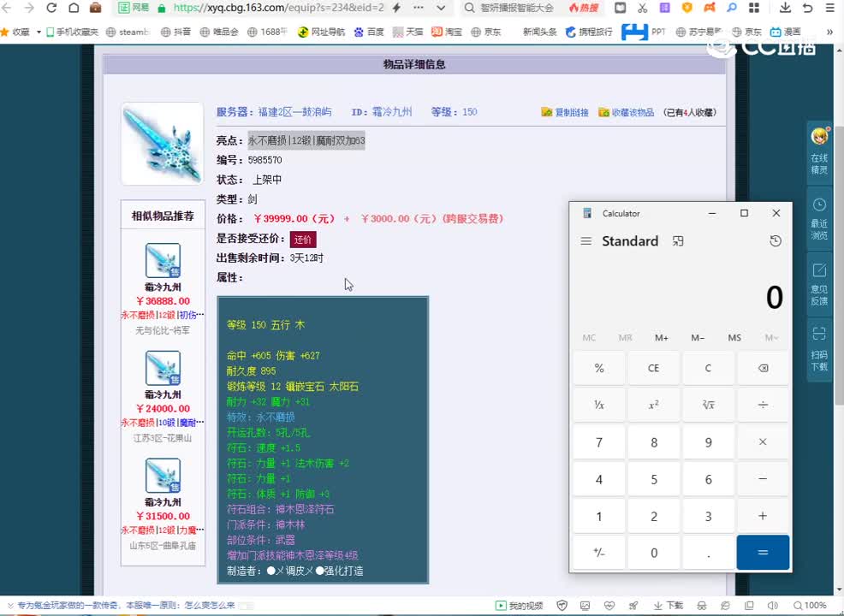The height and width of the screenshot is (616, 844).
Task: Click 收藏该物品 to favorite item
Action: 627,112
